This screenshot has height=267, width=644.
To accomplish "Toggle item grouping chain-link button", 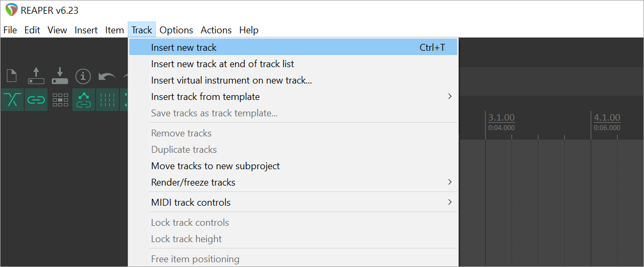I will (x=36, y=99).
